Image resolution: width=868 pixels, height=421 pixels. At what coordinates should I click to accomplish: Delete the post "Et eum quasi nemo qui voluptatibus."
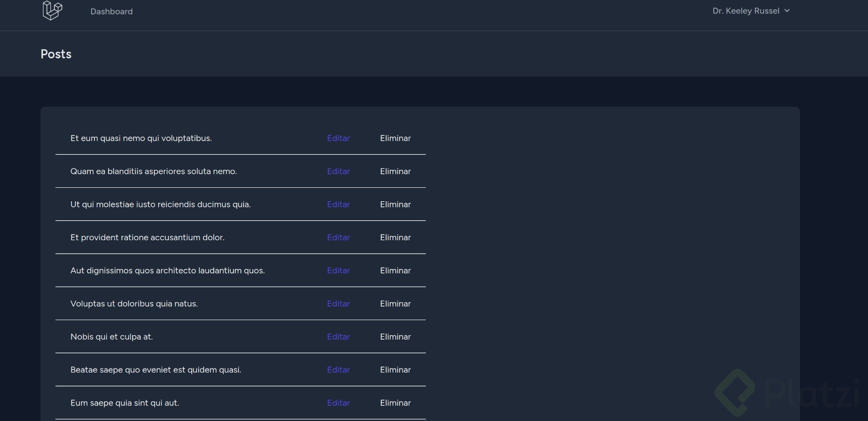(x=395, y=138)
